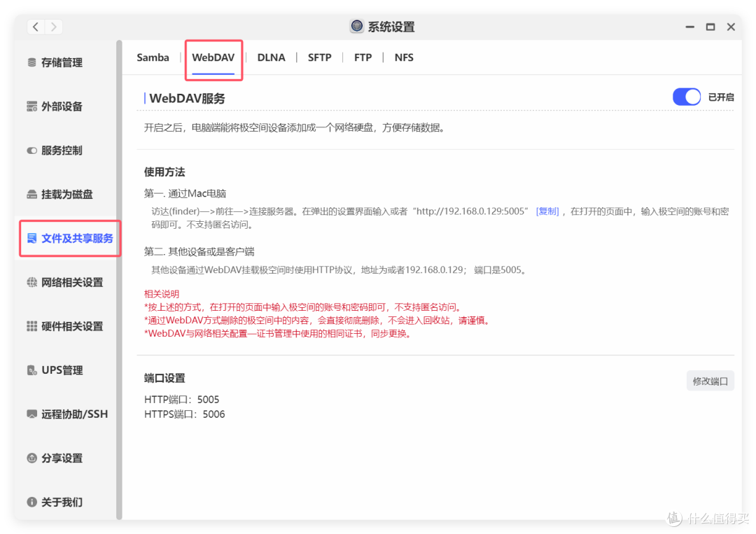Click the 第二. 其他设备或是客户端 text
Image resolution: width=756 pixels, height=534 pixels.
coord(199,251)
